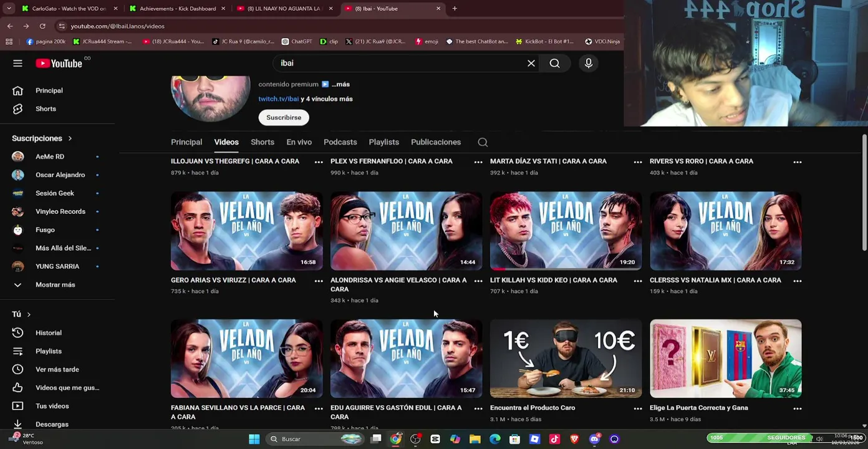Image resolution: width=868 pixels, height=449 pixels.
Task: Select the Videos channel tab
Action: click(x=226, y=142)
